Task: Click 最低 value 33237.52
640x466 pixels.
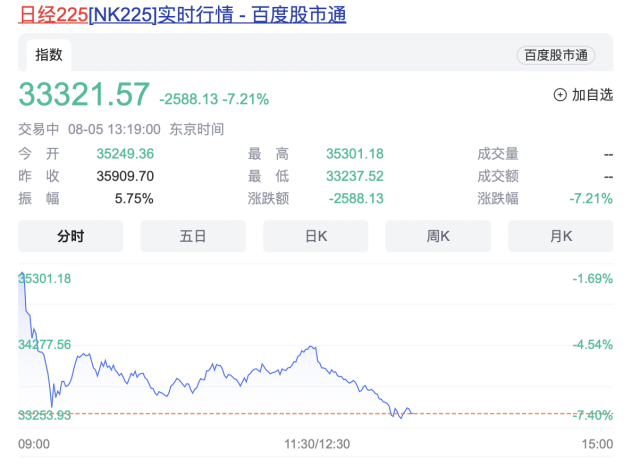Action: tap(355, 176)
